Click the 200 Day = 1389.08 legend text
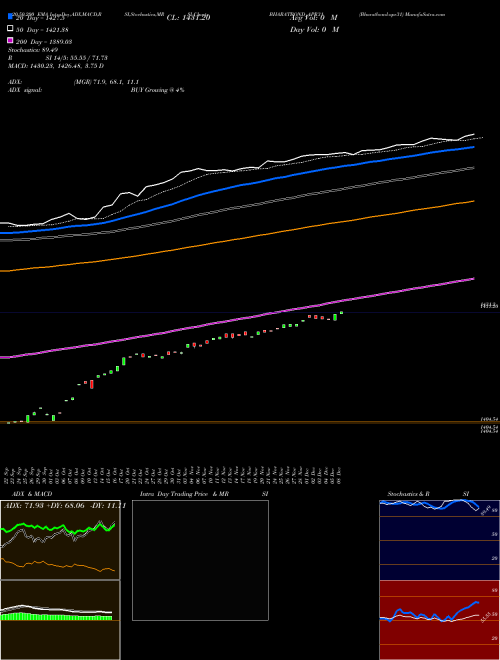 click(x=44, y=42)
